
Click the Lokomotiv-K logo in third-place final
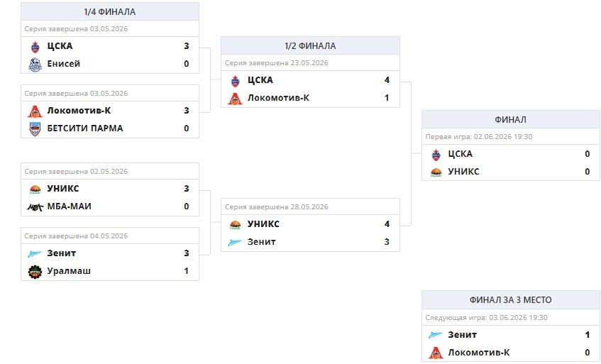(436, 353)
